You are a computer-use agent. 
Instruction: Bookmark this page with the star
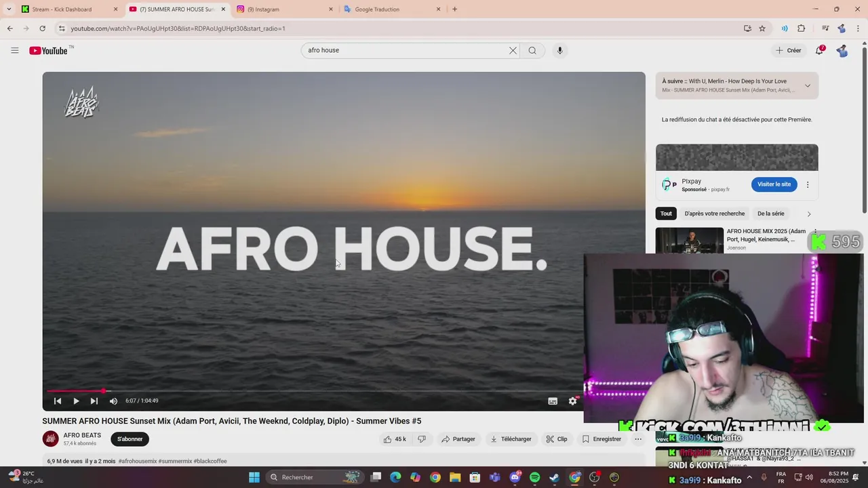(x=762, y=28)
